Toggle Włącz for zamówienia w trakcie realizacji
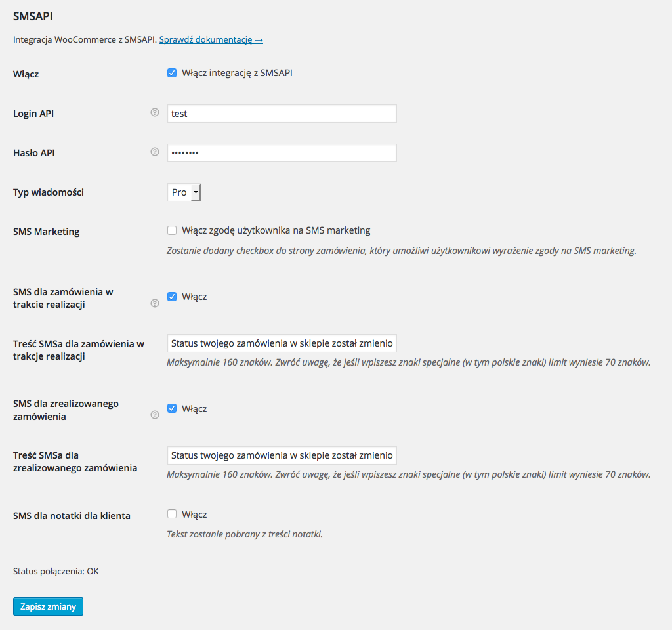Image resolution: width=672 pixels, height=630 pixels. pos(172,297)
